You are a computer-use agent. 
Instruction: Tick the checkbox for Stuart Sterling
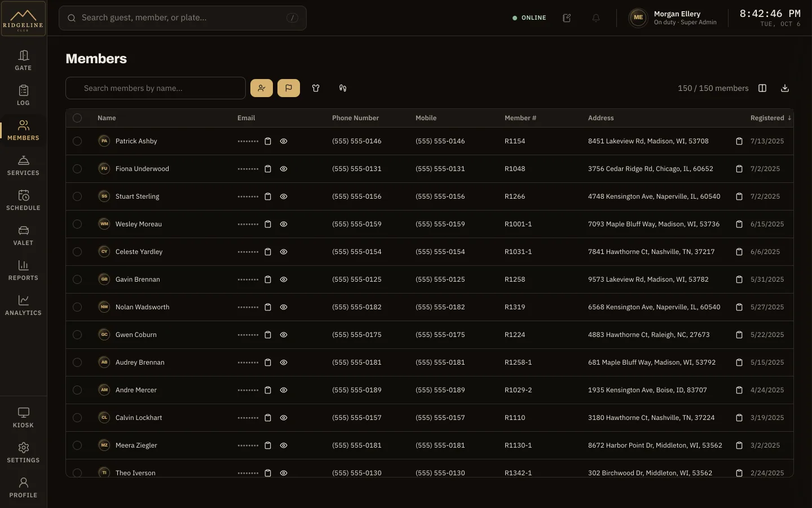[77, 196]
